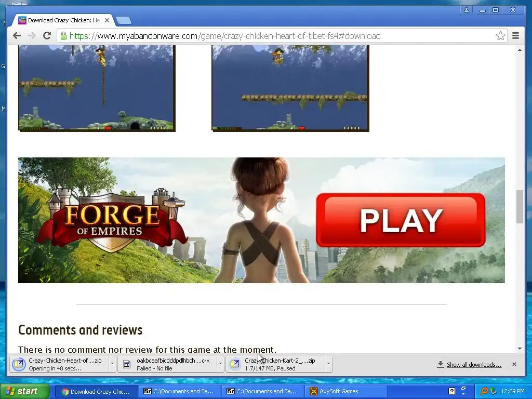Expand options for Crazy-Chicken-Heart-of zip download
532x399 pixels.
[x=112, y=364]
